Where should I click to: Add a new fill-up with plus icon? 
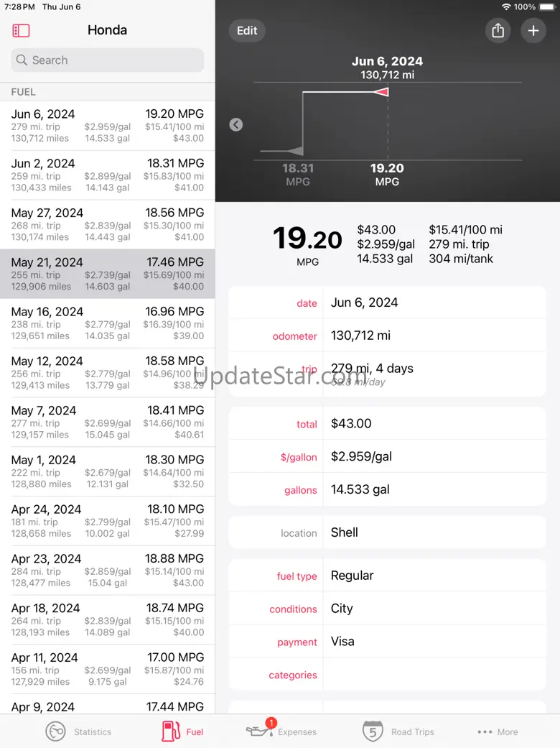(x=533, y=30)
